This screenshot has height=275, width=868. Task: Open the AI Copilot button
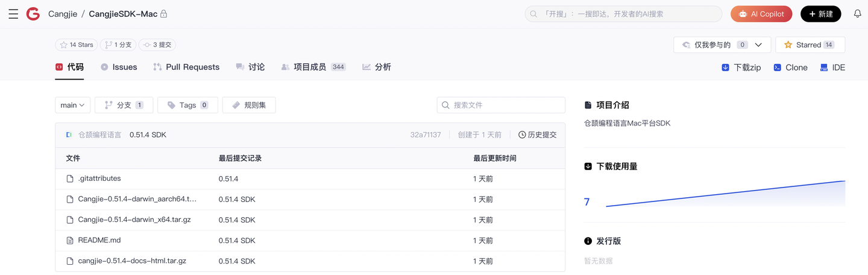tap(761, 14)
